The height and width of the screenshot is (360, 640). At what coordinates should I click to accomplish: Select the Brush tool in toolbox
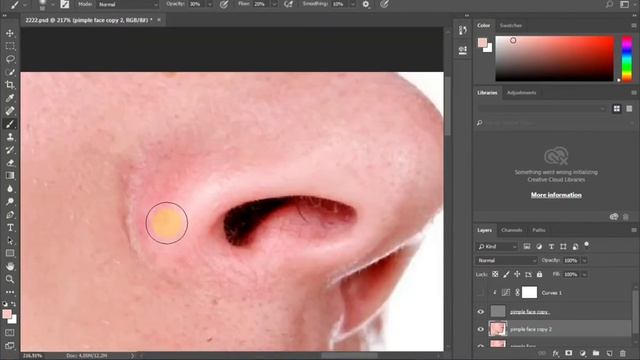10,124
